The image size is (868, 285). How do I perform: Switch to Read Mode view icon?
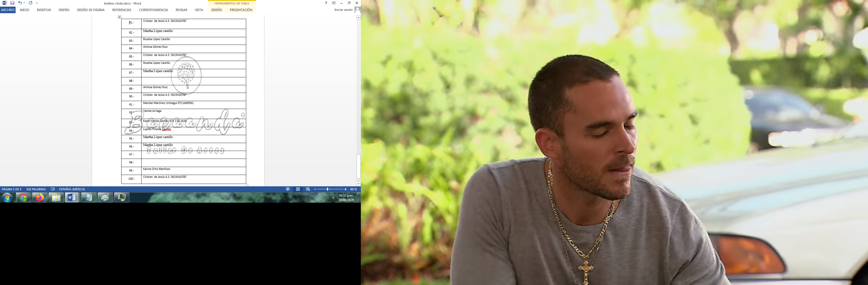click(x=288, y=189)
